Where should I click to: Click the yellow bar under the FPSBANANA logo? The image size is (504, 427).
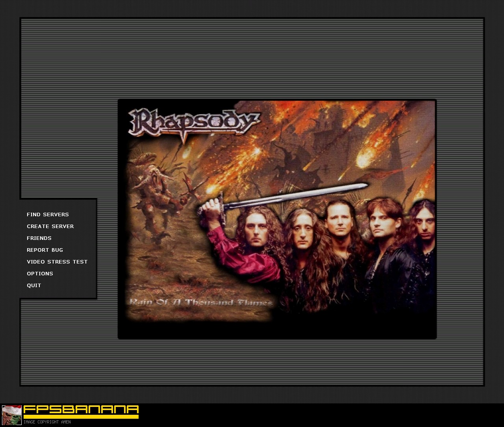point(81,416)
